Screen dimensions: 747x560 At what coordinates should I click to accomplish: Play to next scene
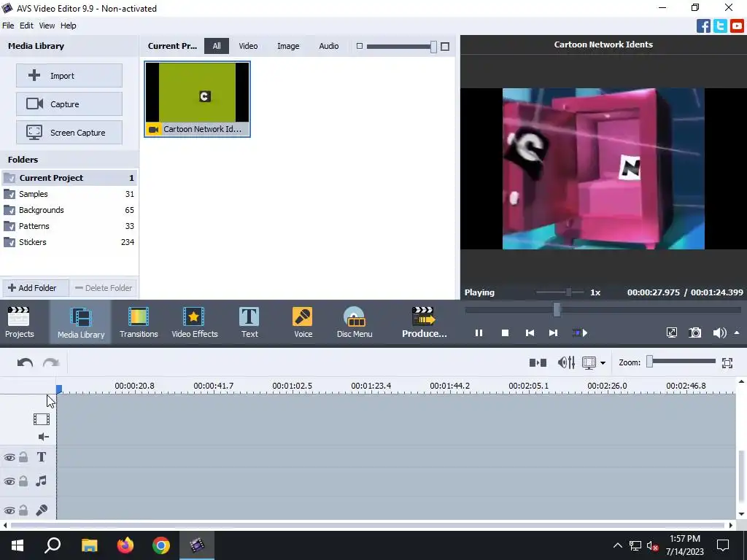[580, 332]
